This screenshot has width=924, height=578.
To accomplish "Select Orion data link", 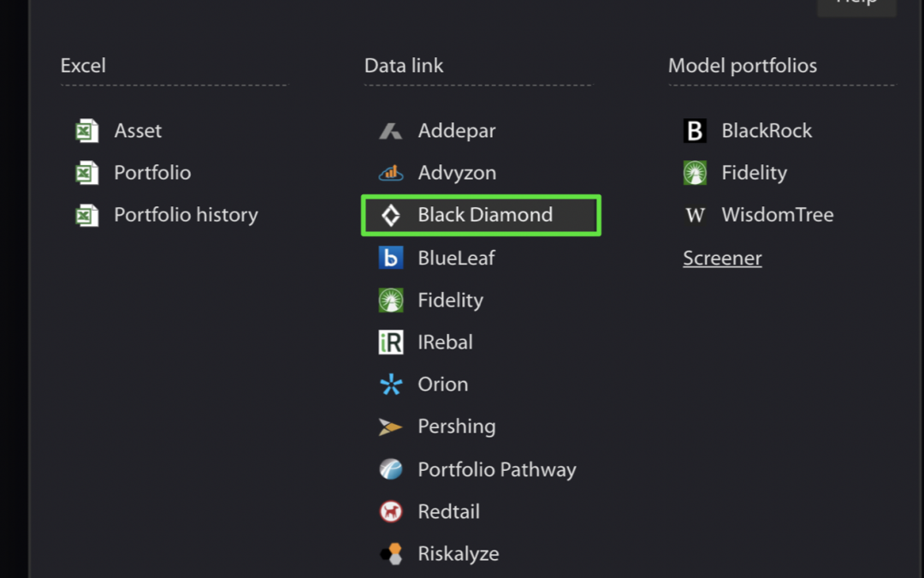I will [x=443, y=384].
